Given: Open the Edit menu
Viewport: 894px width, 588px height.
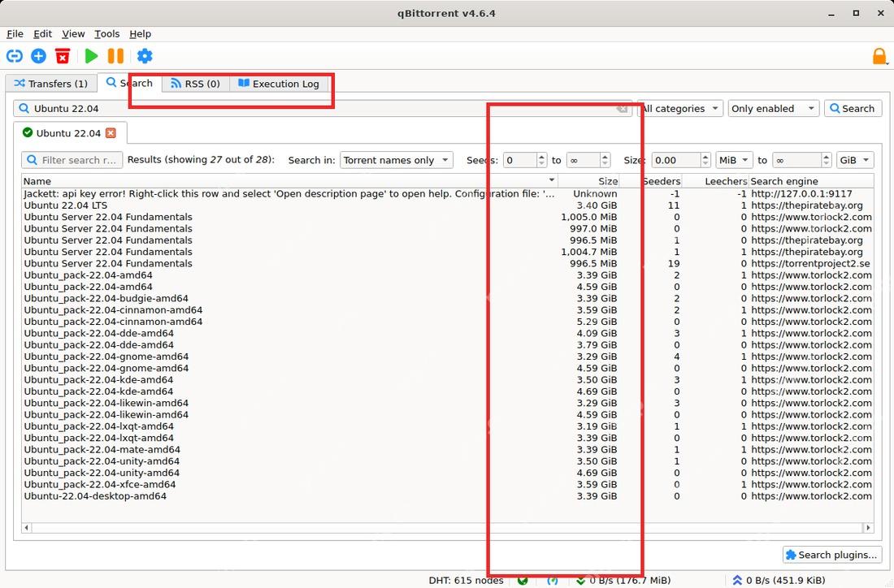Looking at the screenshot, I should click(x=42, y=33).
